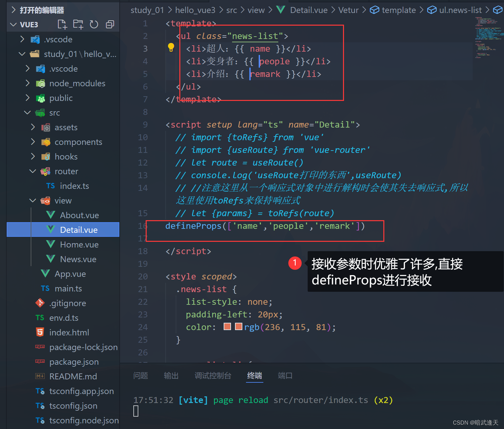The width and height of the screenshot is (504, 429).
Task: Click the Vue icon beside Home.vue
Action: pyautogui.click(x=51, y=244)
